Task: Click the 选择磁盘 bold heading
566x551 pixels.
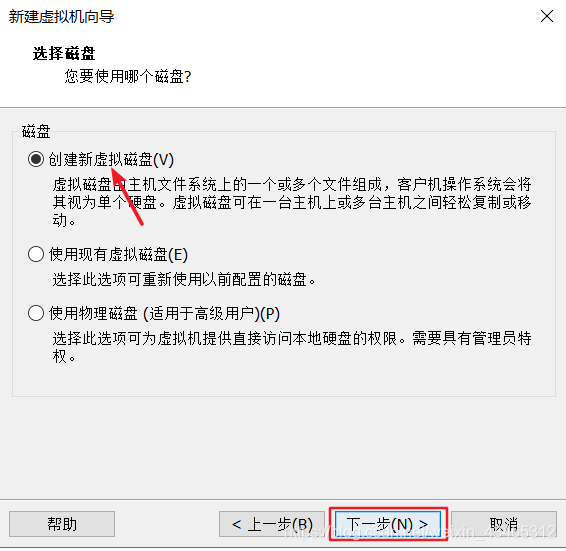Action: click(64, 53)
